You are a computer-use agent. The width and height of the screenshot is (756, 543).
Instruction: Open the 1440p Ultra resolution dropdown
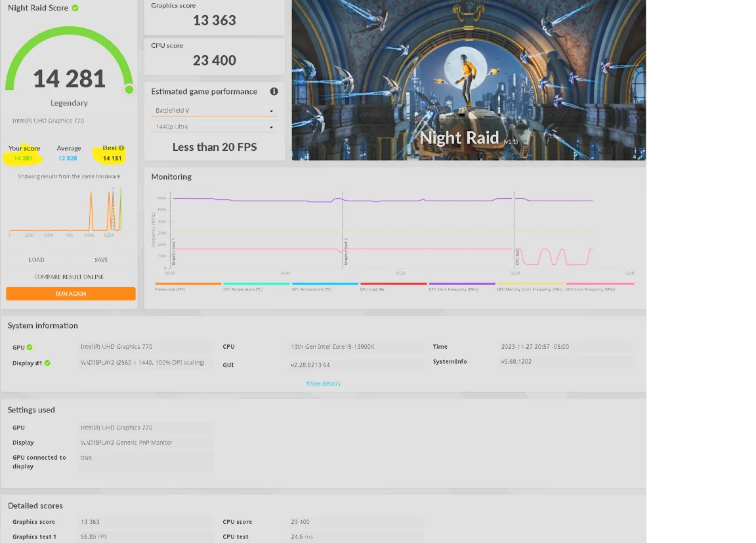[x=214, y=127]
